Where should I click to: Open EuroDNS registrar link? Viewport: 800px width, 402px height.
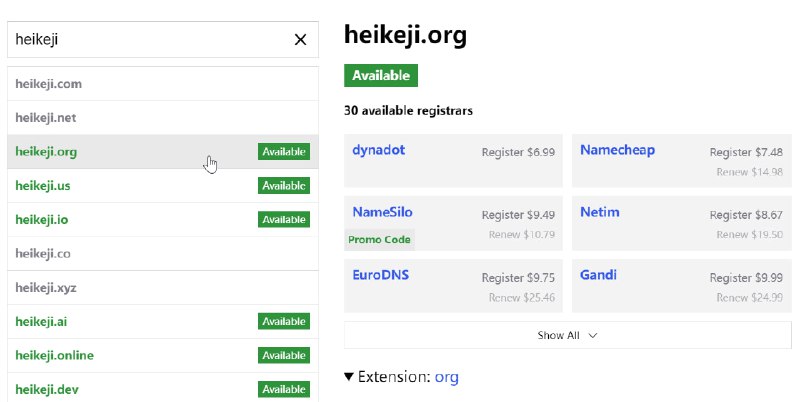tap(380, 275)
